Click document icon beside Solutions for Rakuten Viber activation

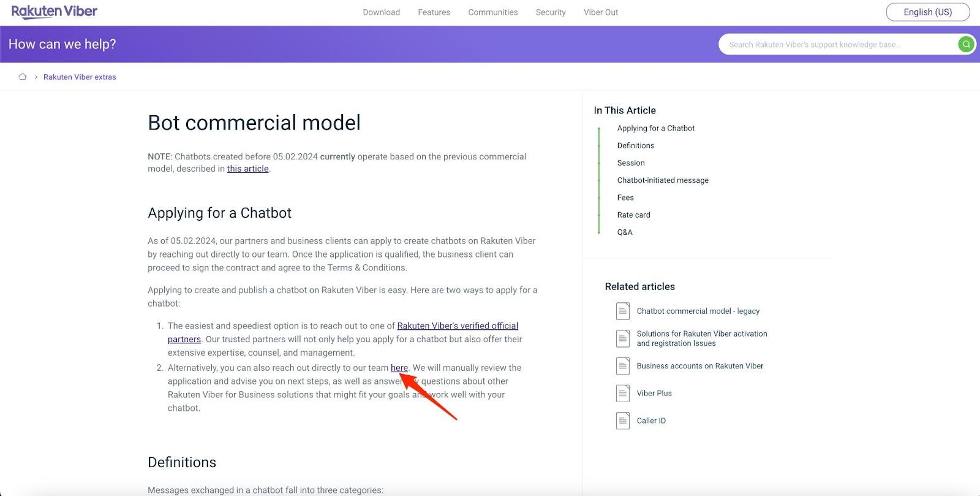tap(622, 338)
